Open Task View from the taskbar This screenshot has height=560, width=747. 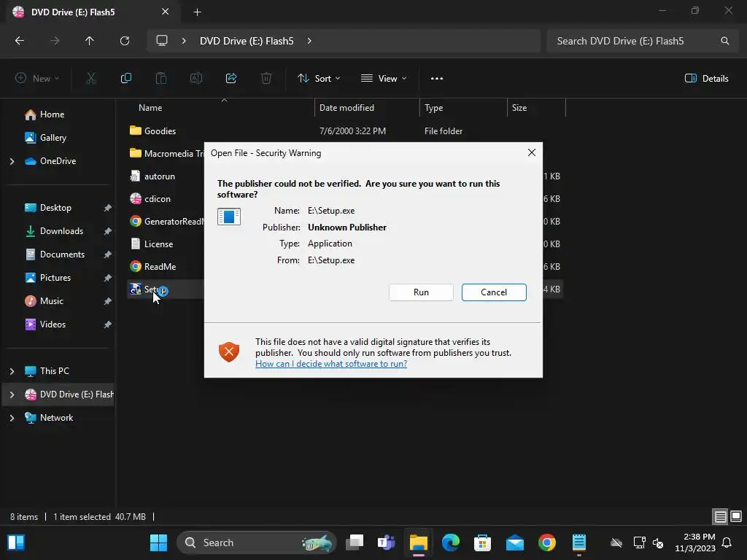tap(355, 542)
